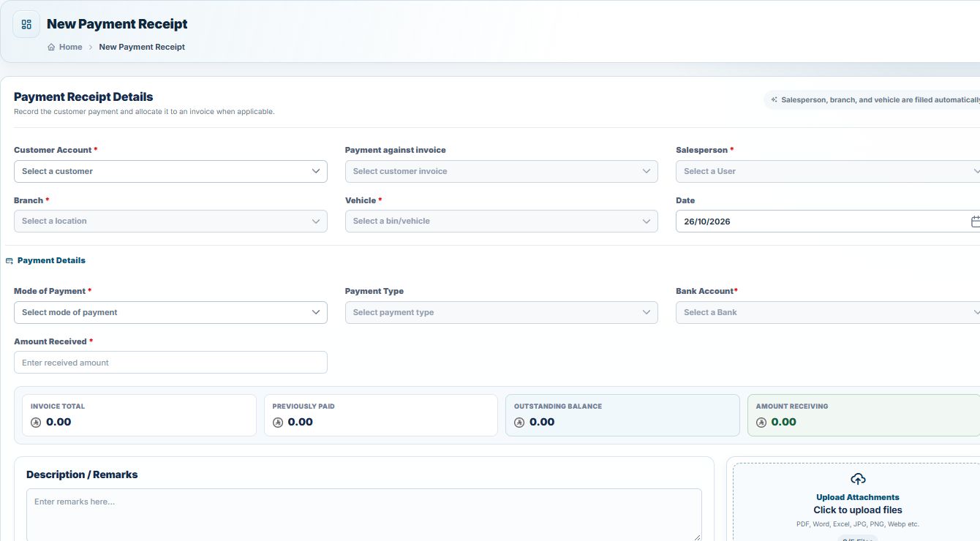The image size is (980, 541).
Task: Click the breadcrumb chevron separator after Home
Action: point(91,47)
